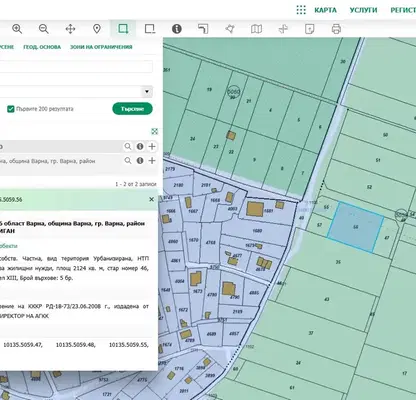Image resolution: width=416 pixels, height=400 pixels.
Task: Zoom to the Варна result row
Action: 128,161
